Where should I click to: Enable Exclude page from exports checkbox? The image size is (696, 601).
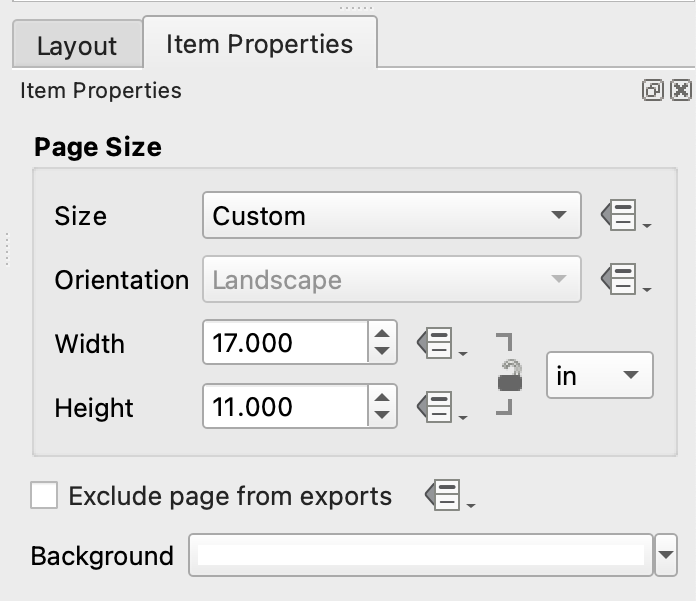pyautogui.click(x=44, y=496)
